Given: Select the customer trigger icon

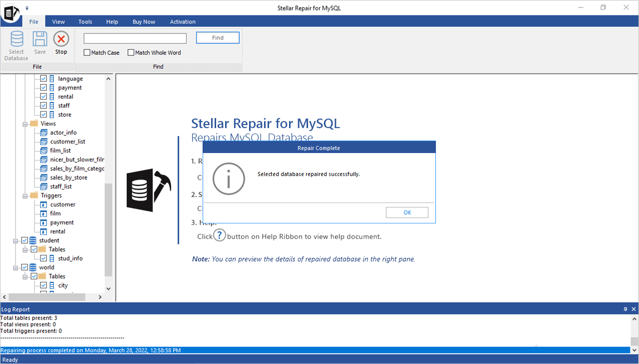Looking at the screenshot, I should pos(44,204).
